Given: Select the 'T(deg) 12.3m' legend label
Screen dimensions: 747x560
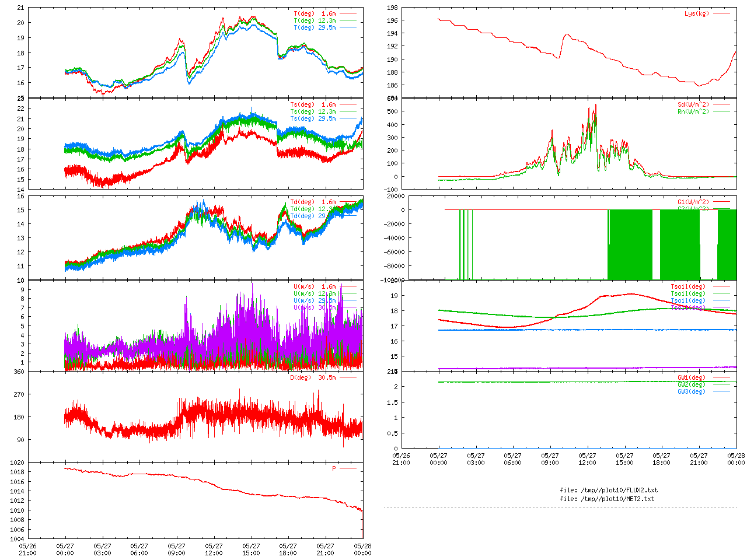Looking at the screenshot, I should (x=315, y=20).
